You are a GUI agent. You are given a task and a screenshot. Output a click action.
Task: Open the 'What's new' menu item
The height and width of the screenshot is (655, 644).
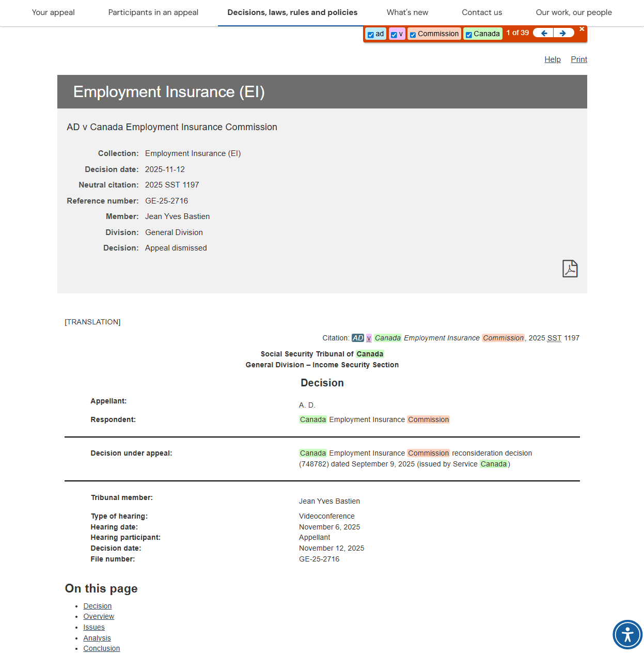tap(407, 12)
